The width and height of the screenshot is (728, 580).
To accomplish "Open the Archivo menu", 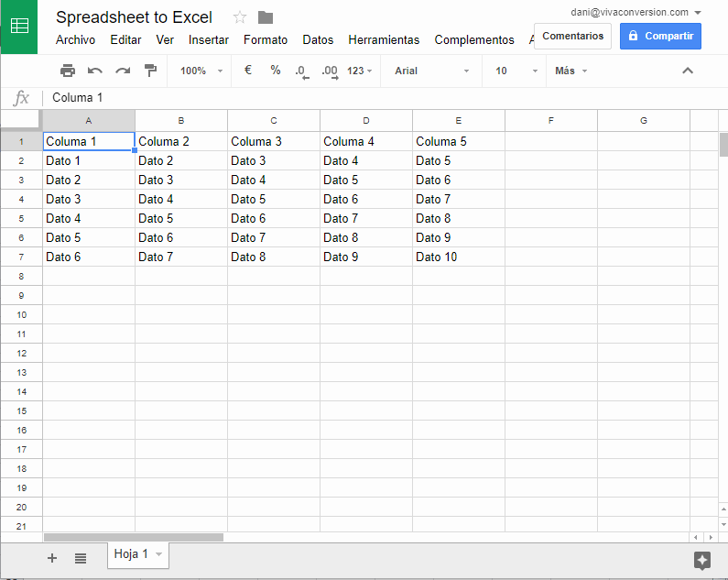I will [x=75, y=40].
